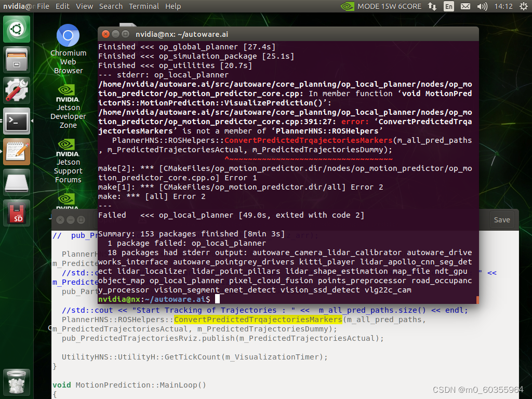532x399 pixels.
Task: Open the View menu
Action: (85, 6)
